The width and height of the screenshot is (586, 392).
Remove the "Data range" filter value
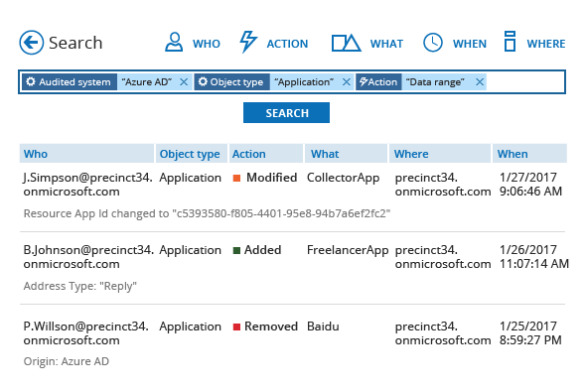[480, 81]
